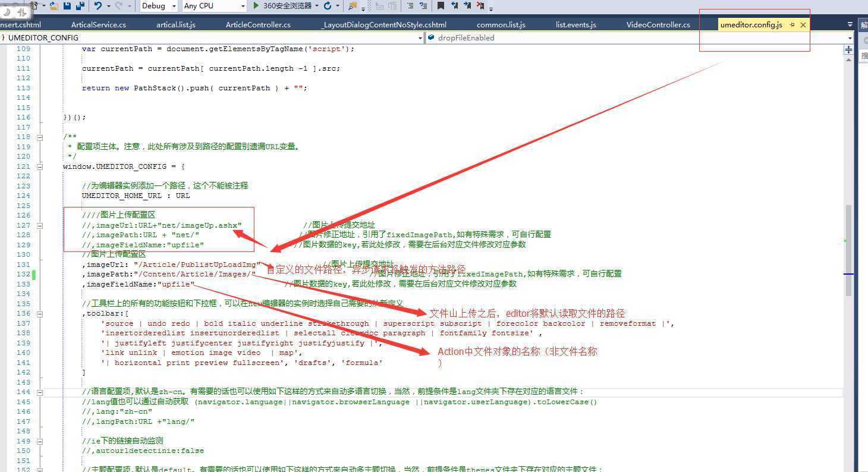The height and width of the screenshot is (472, 868).
Task: Switch to the artical.list.js tab
Action: pyautogui.click(x=176, y=24)
